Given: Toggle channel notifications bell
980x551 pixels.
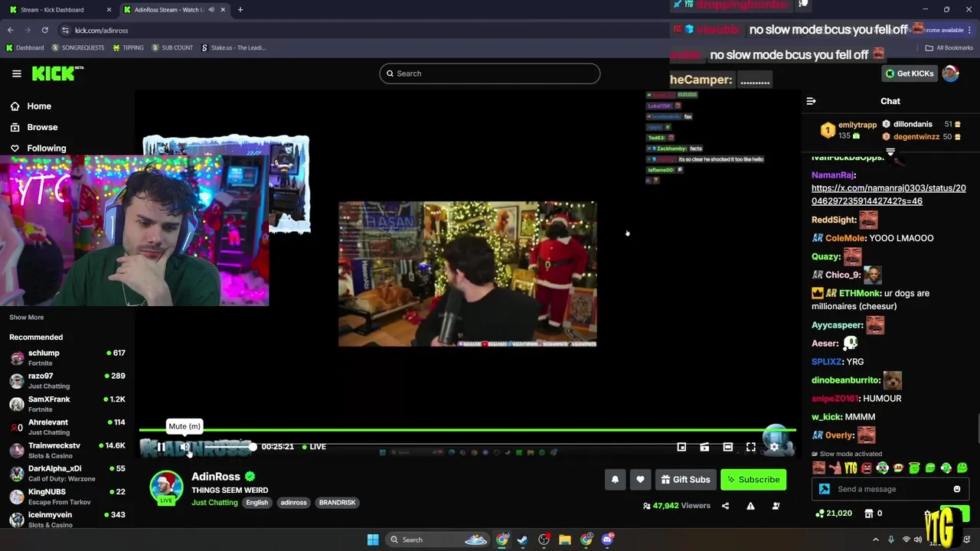Looking at the screenshot, I should 615,480.
